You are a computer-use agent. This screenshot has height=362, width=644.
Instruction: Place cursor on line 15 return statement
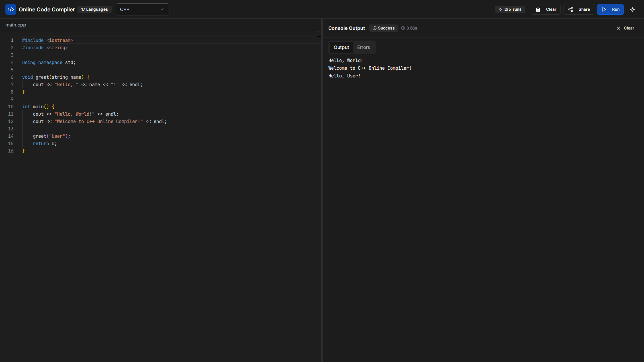45,143
